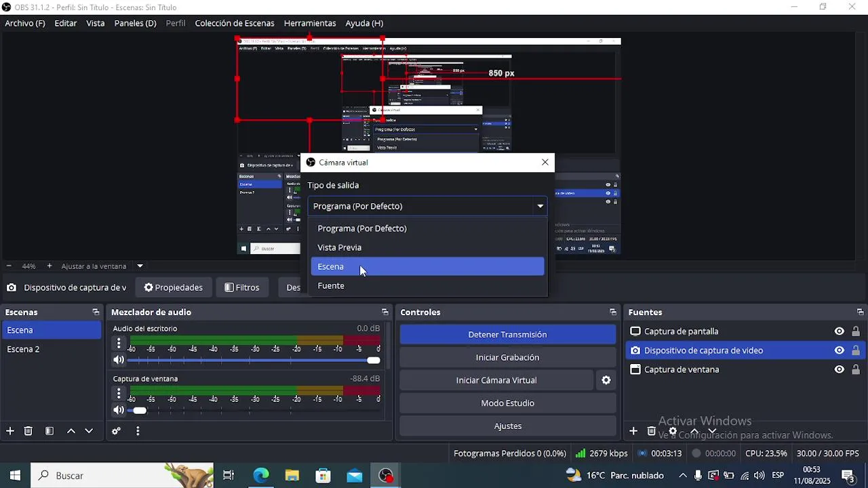Open advanced audio properties gears icon
This screenshot has width=868, height=488.
pyautogui.click(x=116, y=431)
